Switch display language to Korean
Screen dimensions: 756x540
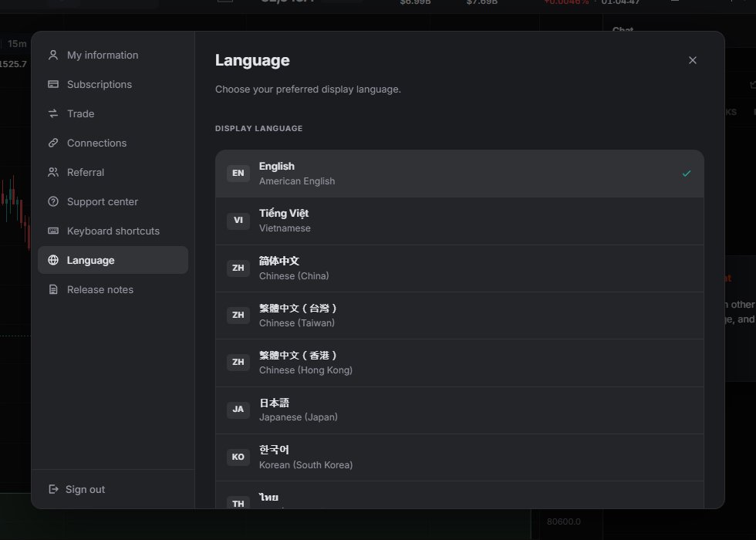click(460, 457)
